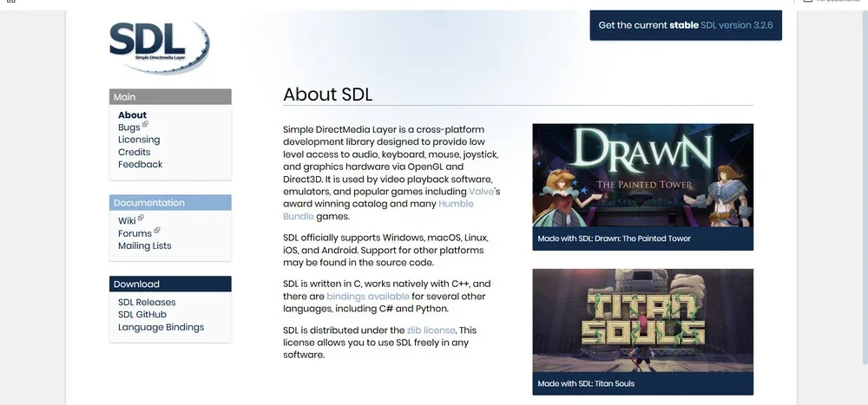The image size is (868, 405).
Task: Click the Main section header
Action: tap(170, 97)
